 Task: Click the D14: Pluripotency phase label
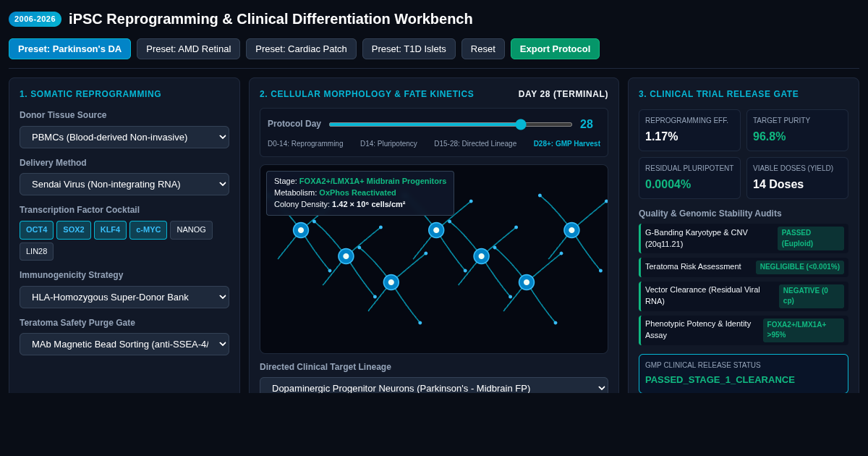388,144
